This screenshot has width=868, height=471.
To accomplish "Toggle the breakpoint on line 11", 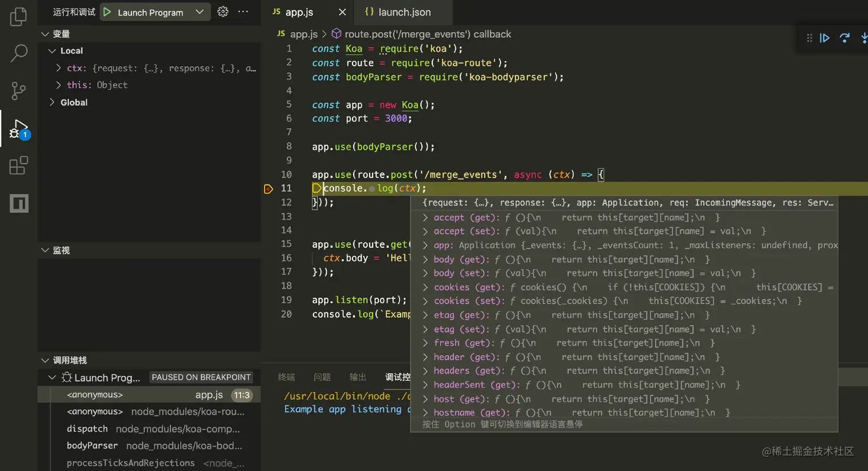I will pos(268,189).
